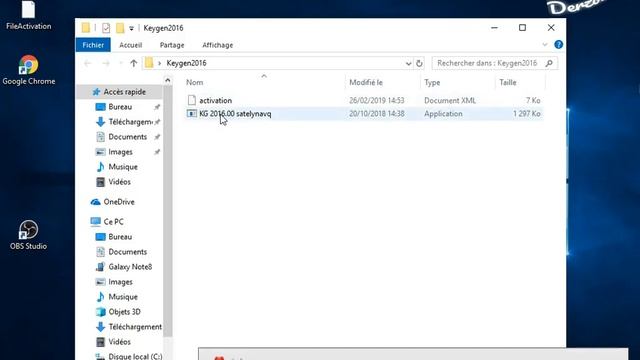Open Vidéos under Ce PC
Viewport: 640px width, 360px height.
pos(119,342)
